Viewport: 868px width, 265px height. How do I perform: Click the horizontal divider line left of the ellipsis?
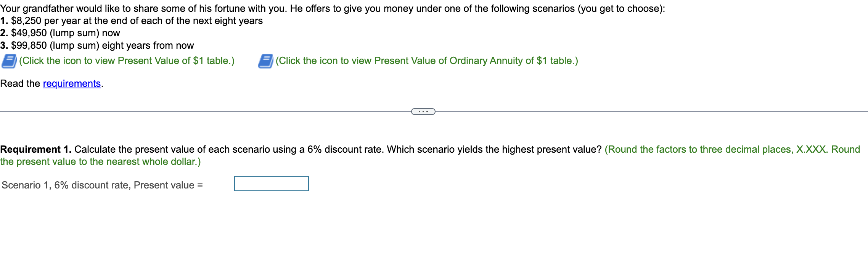[x=206, y=112]
